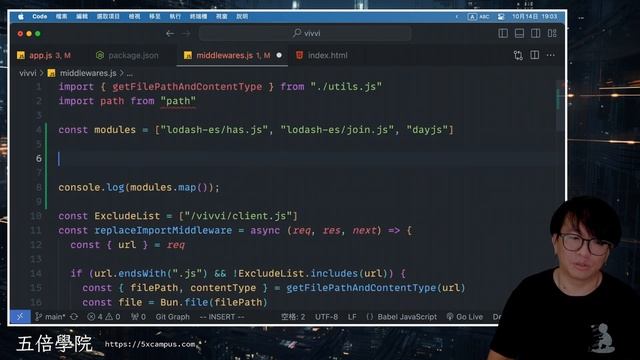Split the editor to the right
This screenshot has height=360, width=640.
(535, 55)
